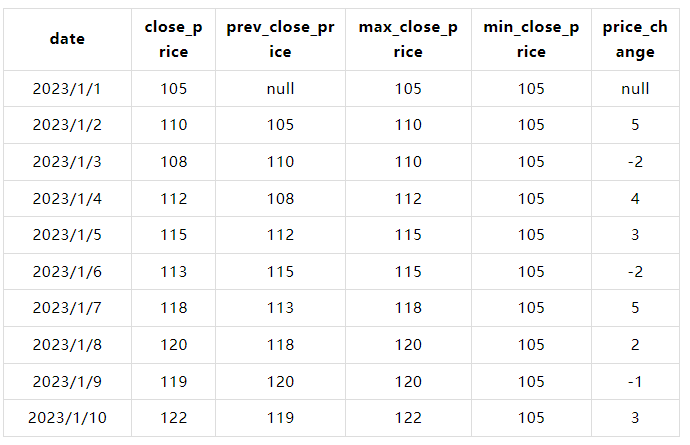Select max_close_price cell for 2023/1/6

(x=408, y=271)
